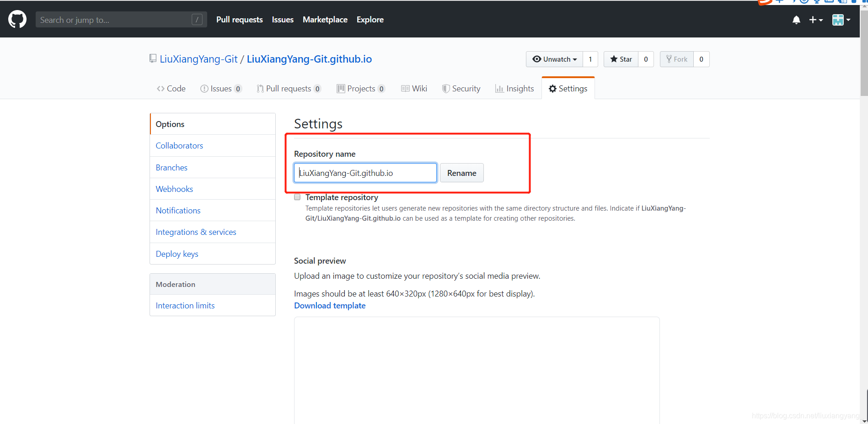Open the LiuXiangYang-Git.github.io repository link
This screenshot has height=424, width=868.
(x=309, y=59)
